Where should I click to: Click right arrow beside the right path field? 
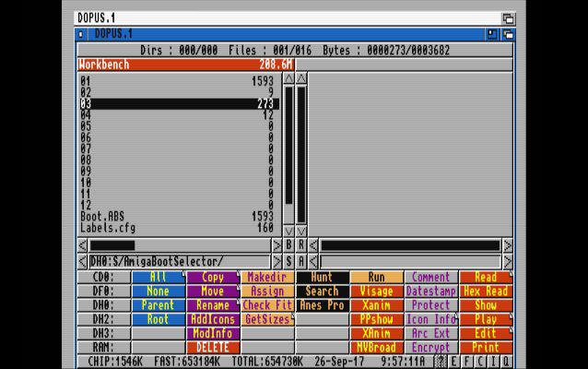pyautogui.click(x=508, y=262)
